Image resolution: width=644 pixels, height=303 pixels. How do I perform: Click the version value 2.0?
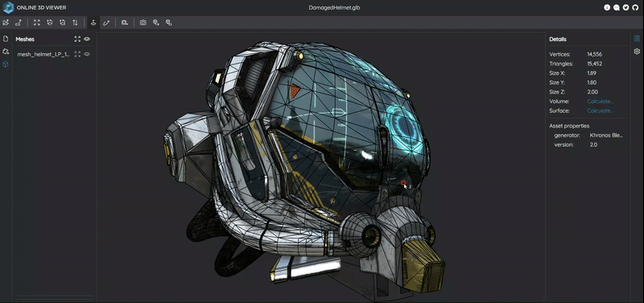(593, 145)
